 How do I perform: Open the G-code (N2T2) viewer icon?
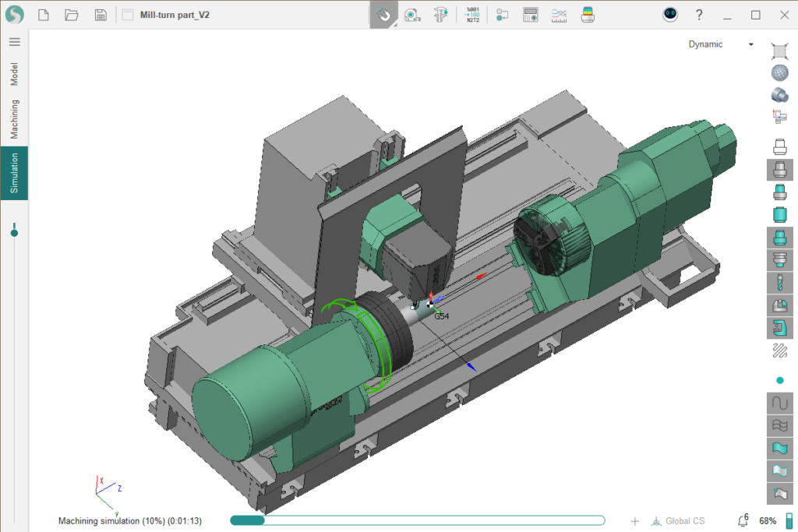[x=472, y=15]
